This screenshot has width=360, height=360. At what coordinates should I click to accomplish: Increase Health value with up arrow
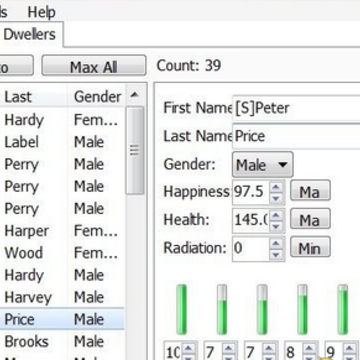tap(276, 215)
